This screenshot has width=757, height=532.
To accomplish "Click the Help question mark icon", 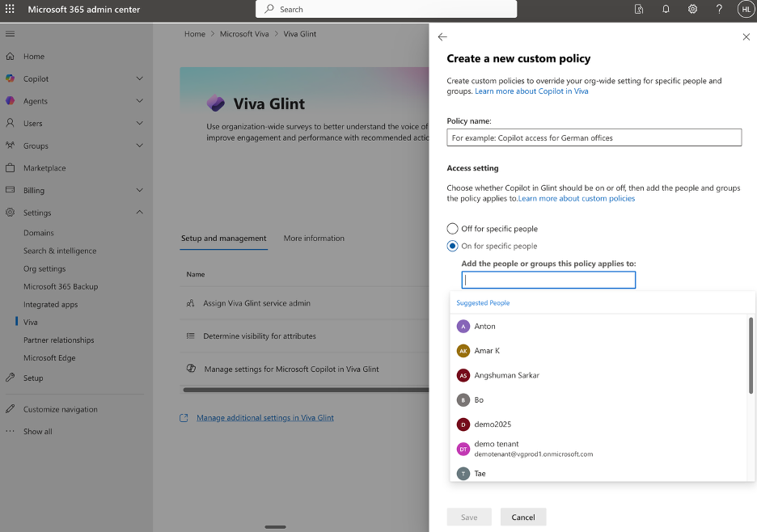I will pos(719,9).
